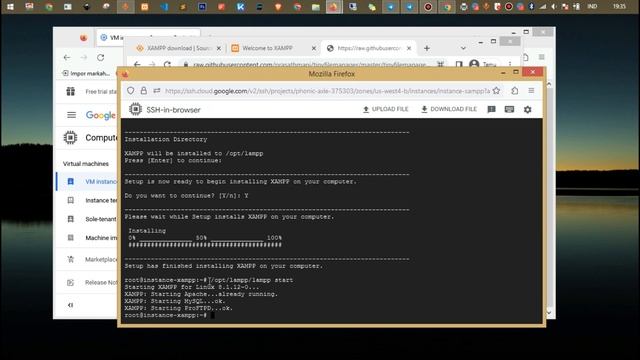Close the 'XAMPP download' Chrome tab
The height and width of the screenshot is (360, 640).
click(x=219, y=48)
